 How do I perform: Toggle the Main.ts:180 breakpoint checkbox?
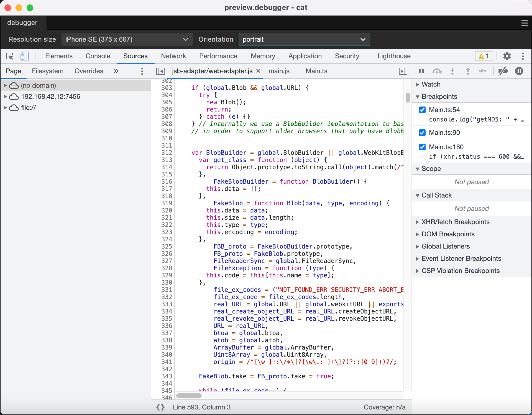pyautogui.click(x=422, y=147)
